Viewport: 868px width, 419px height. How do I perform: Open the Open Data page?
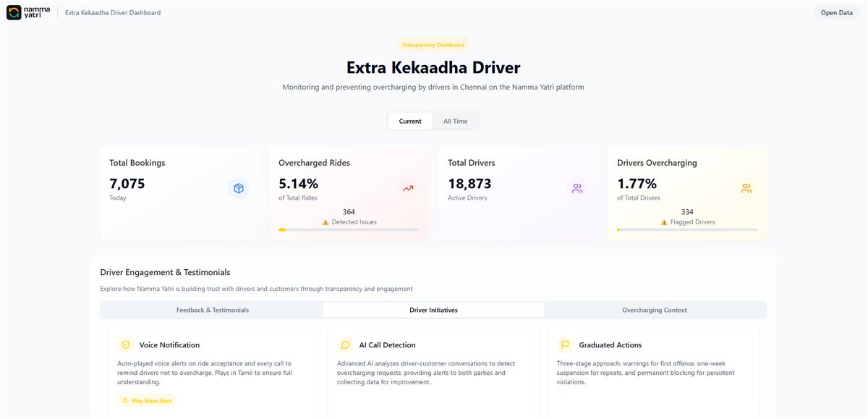(x=836, y=12)
